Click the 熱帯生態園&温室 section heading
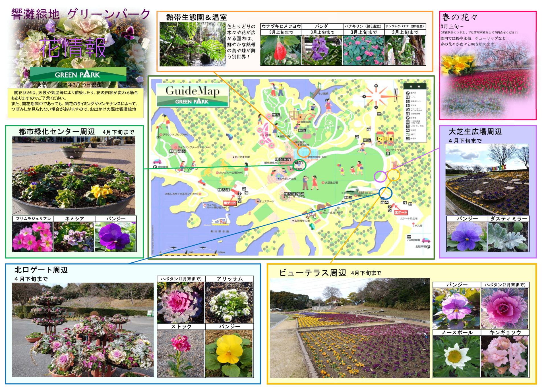546x392 pixels. pos(196,17)
